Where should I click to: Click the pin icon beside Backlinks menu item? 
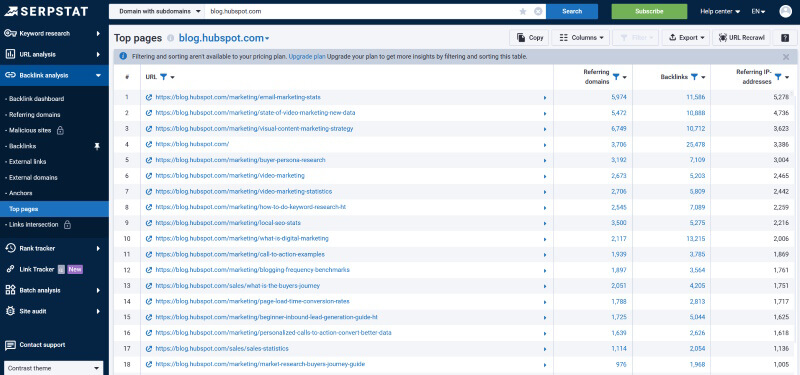tap(97, 146)
